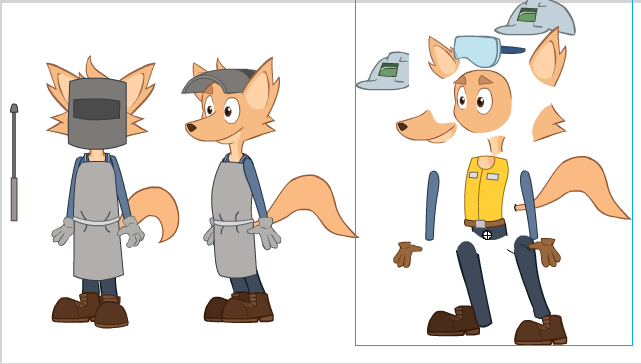Click the left brown glove of rig
The width and height of the screenshot is (641, 364).
tap(406, 254)
